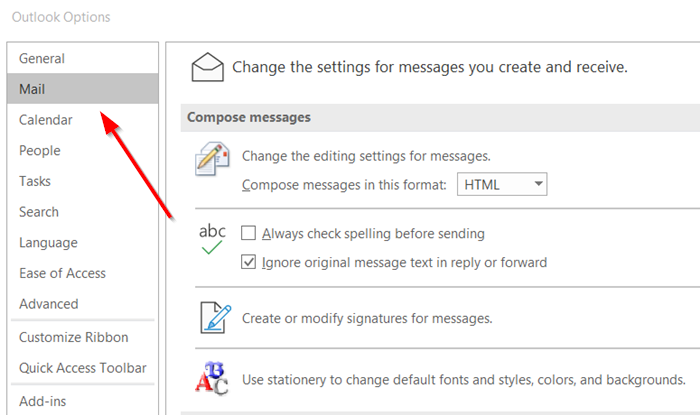Image resolution: width=700 pixels, height=415 pixels.
Task: Open the Add-ins category
Action: point(41,399)
